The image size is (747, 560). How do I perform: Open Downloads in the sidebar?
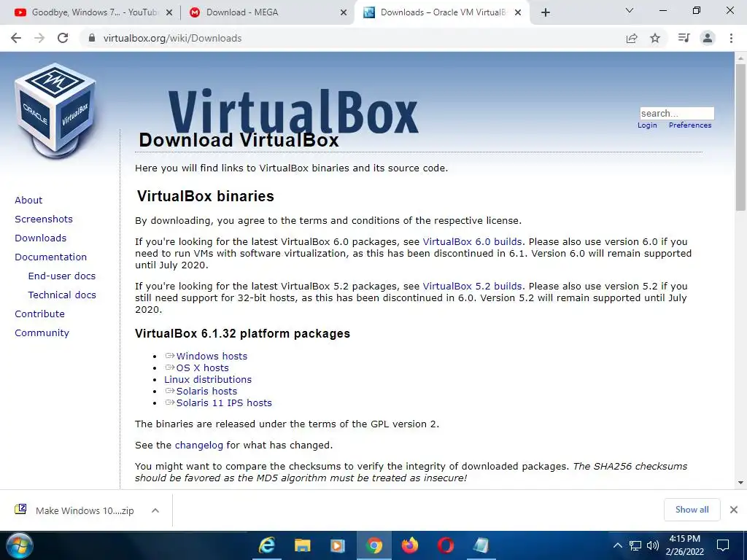pos(41,238)
